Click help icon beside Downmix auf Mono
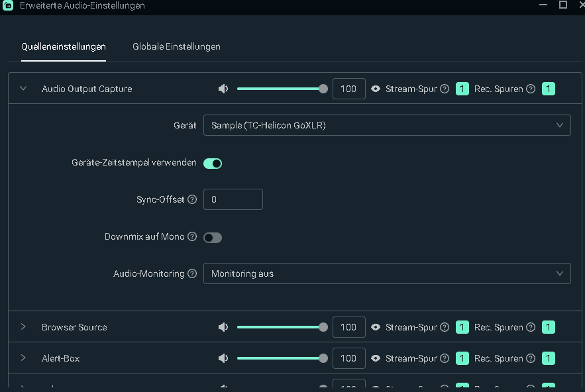585x392 pixels. (192, 236)
